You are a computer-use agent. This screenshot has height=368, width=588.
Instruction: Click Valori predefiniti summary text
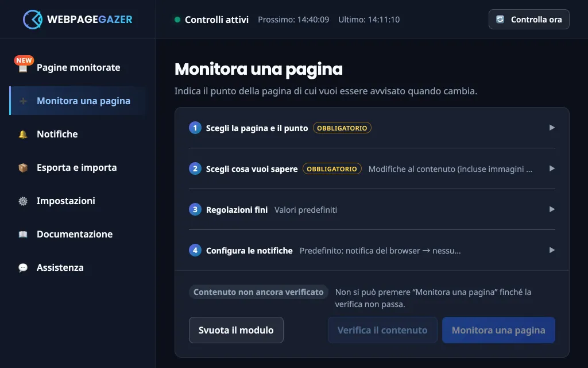[305, 209]
